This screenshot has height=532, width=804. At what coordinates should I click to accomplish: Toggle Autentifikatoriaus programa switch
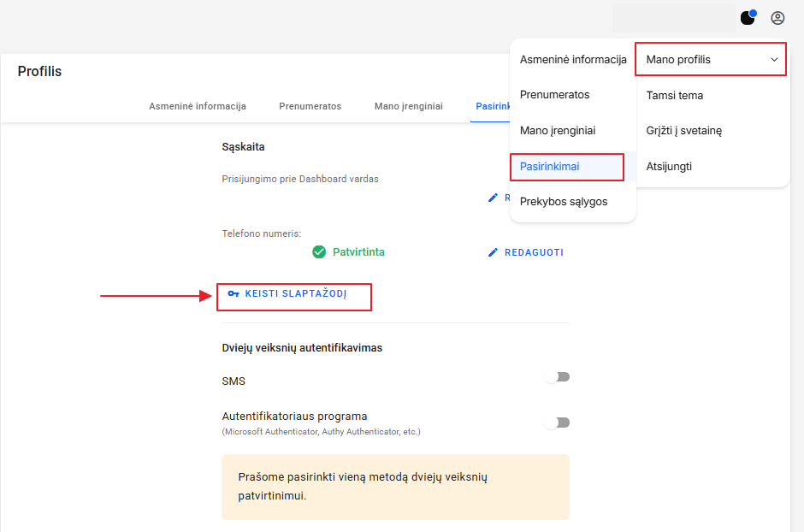pyautogui.click(x=558, y=423)
